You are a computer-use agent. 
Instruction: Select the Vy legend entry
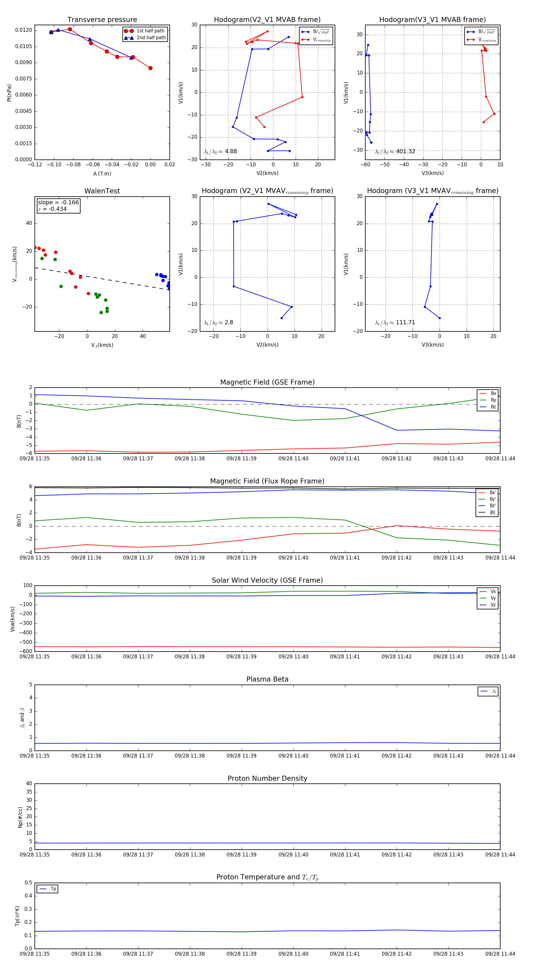488,598
